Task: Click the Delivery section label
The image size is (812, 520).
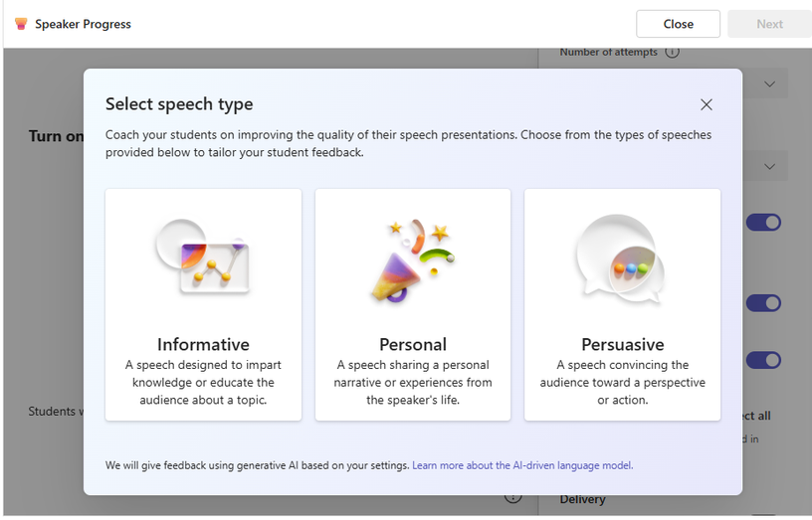Action: (582, 499)
